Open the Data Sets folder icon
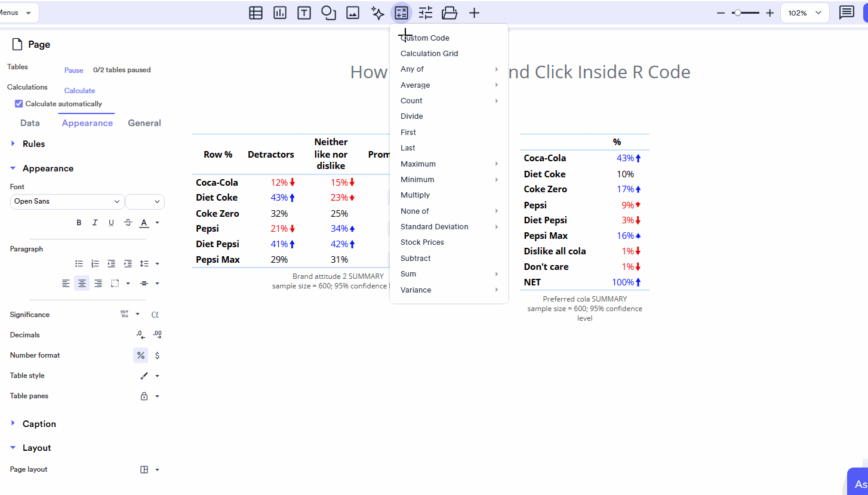This screenshot has height=495, width=868. click(450, 13)
